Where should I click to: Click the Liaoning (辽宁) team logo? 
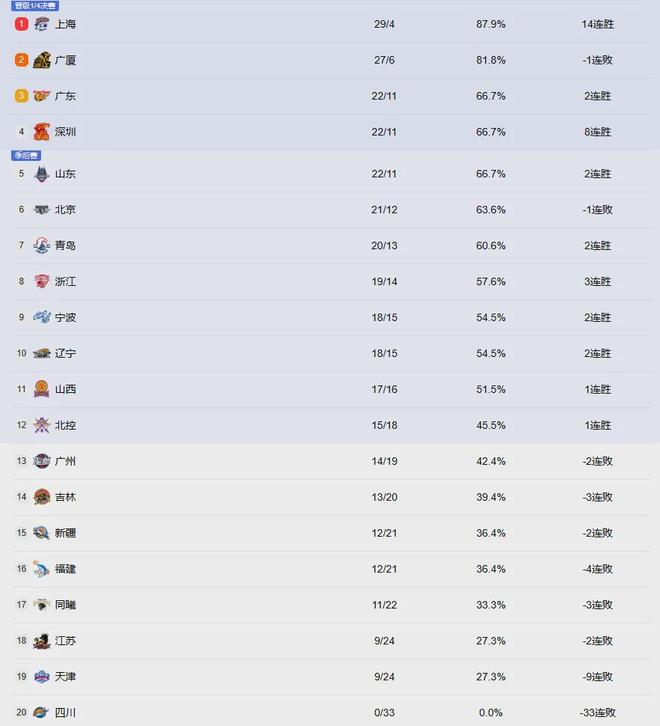click(41, 354)
